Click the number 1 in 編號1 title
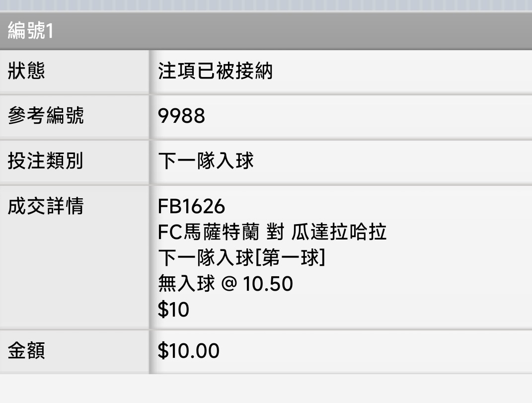 click(x=50, y=31)
